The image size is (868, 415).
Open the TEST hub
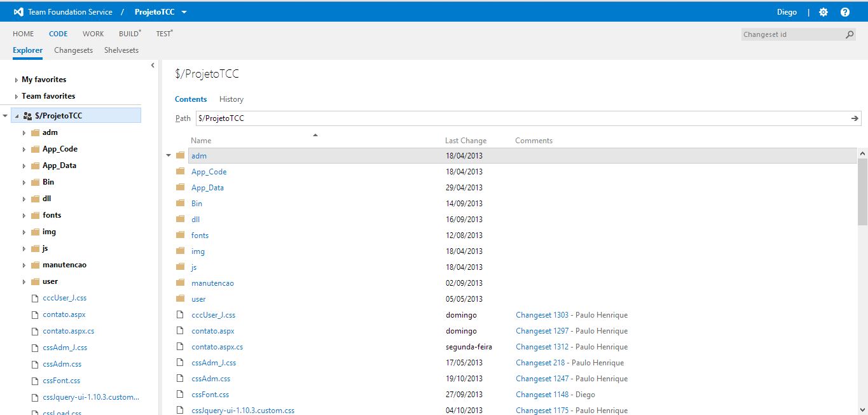[164, 34]
